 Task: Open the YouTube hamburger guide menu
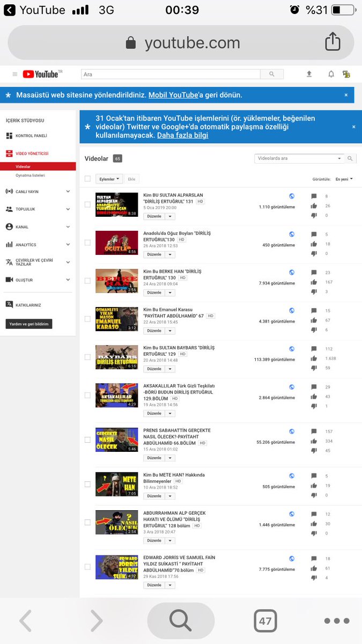(15, 74)
